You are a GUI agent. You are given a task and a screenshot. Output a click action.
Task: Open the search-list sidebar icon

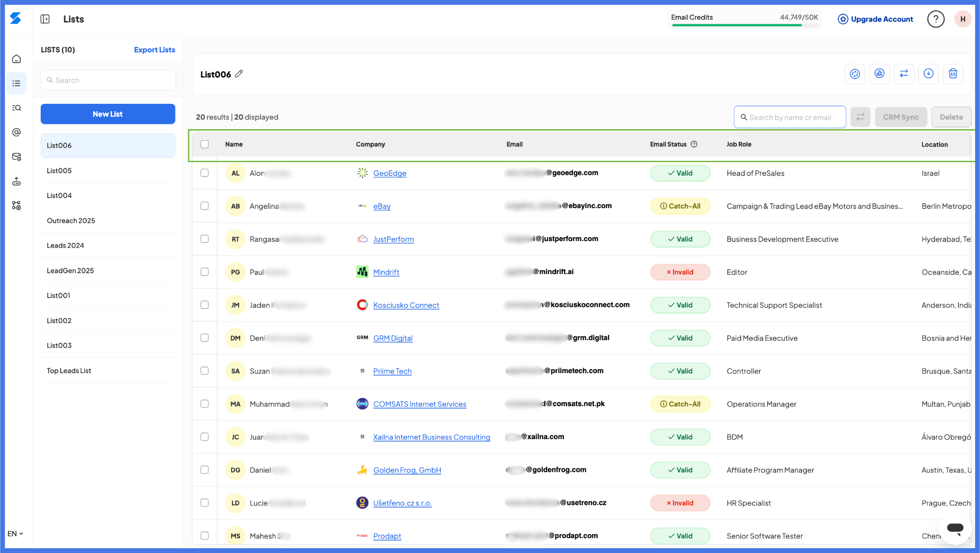[16, 108]
